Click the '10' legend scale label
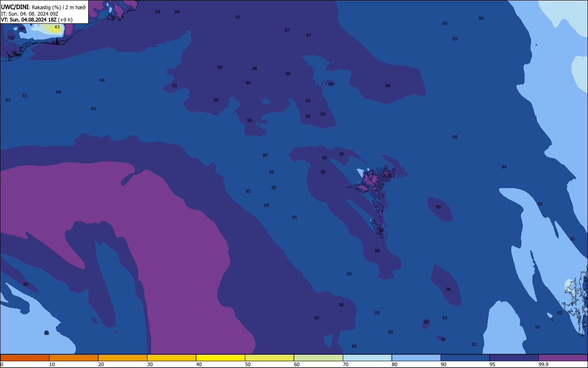 point(52,364)
